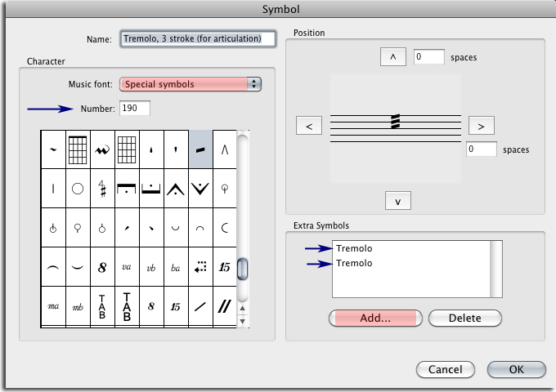Pick the guitar frame symbol without nut bar
Screen dimensions: 556x392
127,149
